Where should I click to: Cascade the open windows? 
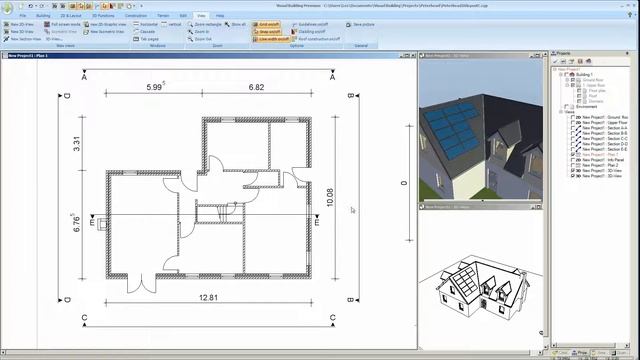coord(144,31)
